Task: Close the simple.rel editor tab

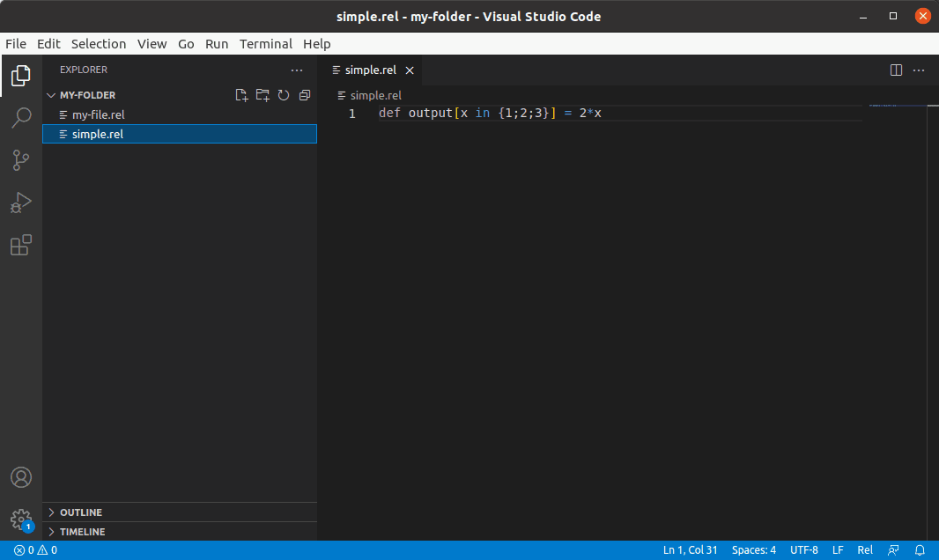Action: click(x=410, y=70)
